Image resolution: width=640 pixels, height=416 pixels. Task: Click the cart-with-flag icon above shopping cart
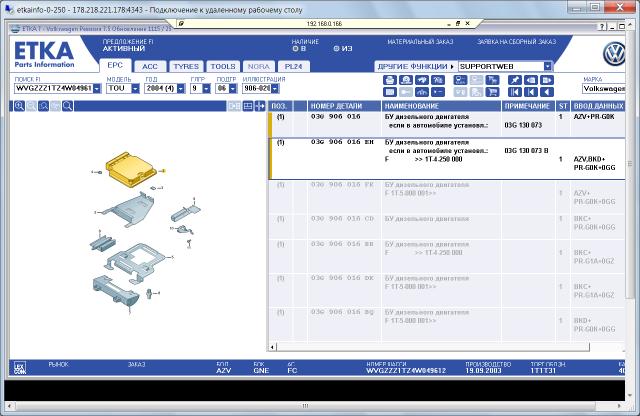493,80
